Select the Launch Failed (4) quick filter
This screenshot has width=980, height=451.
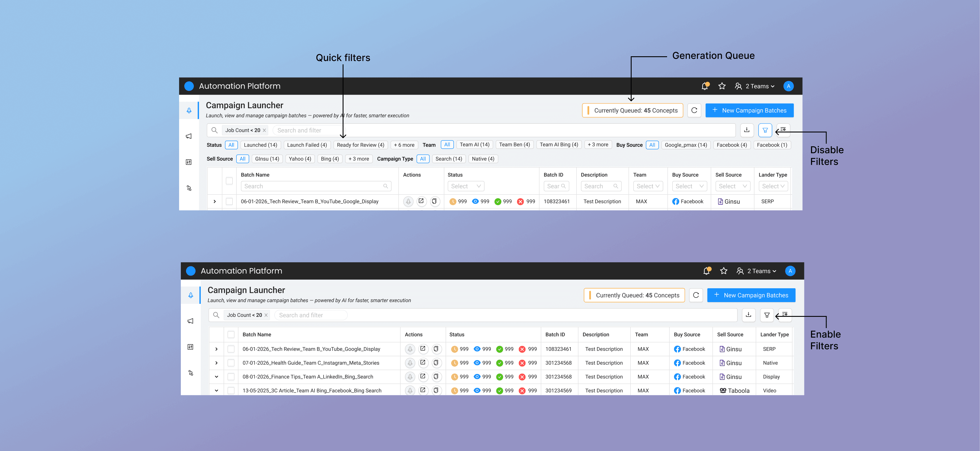tap(307, 145)
